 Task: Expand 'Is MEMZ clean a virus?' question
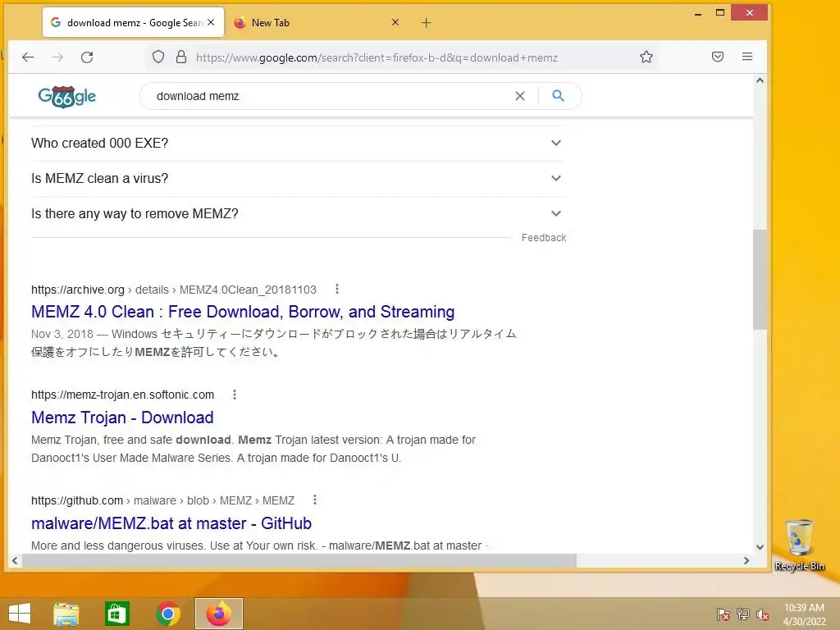click(x=297, y=178)
